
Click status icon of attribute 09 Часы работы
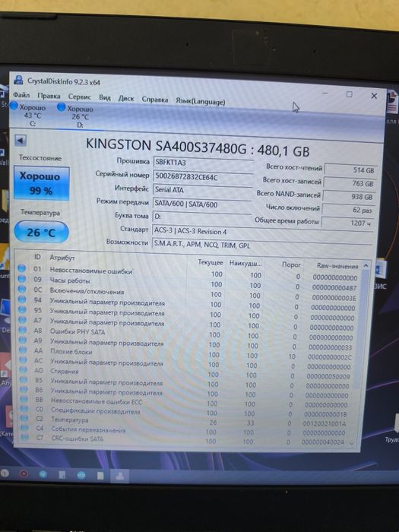22,279
